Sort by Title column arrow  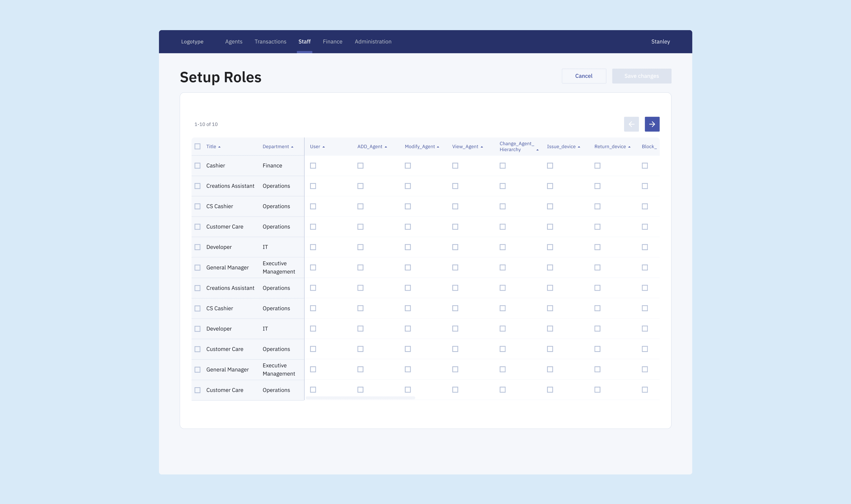click(219, 147)
